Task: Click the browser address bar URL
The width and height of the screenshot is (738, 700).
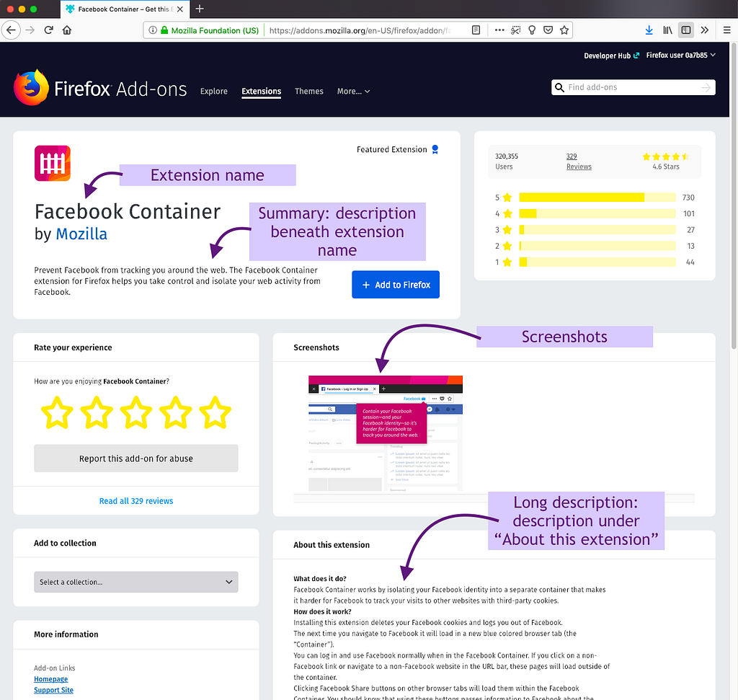Action: pyautogui.click(x=360, y=30)
